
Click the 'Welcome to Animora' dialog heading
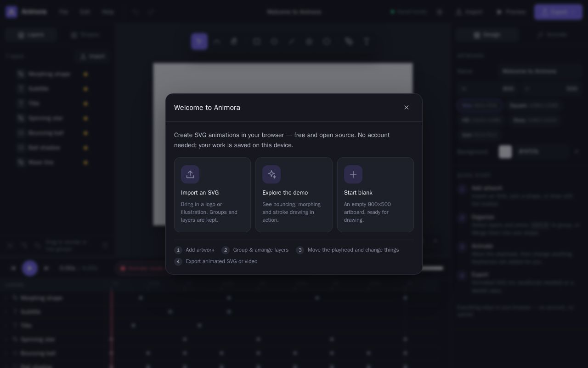207,108
